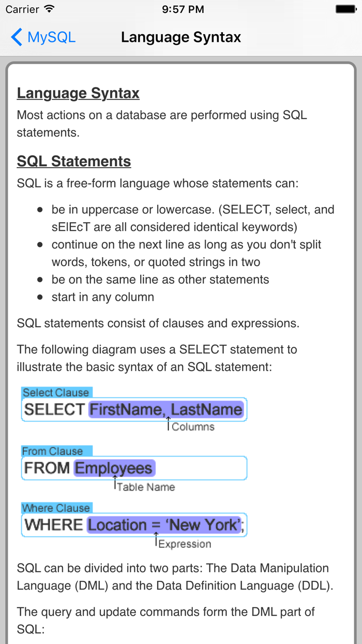
Task: Tap the 9:57 PM clock in the status bar
Action: point(183,8)
